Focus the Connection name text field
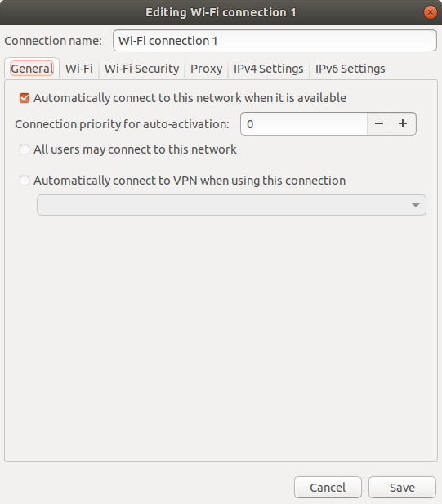The height and width of the screenshot is (504, 442). 275,41
